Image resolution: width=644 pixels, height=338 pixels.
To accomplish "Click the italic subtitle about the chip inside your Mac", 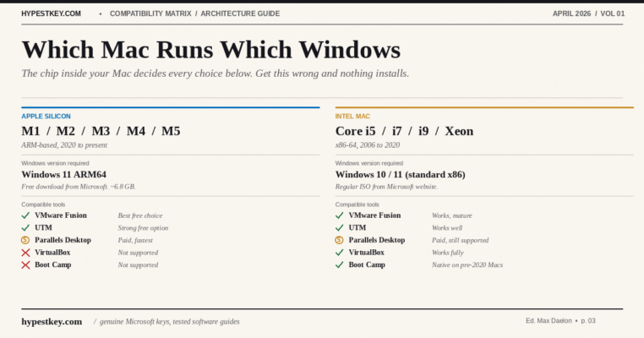I will (x=216, y=74).
